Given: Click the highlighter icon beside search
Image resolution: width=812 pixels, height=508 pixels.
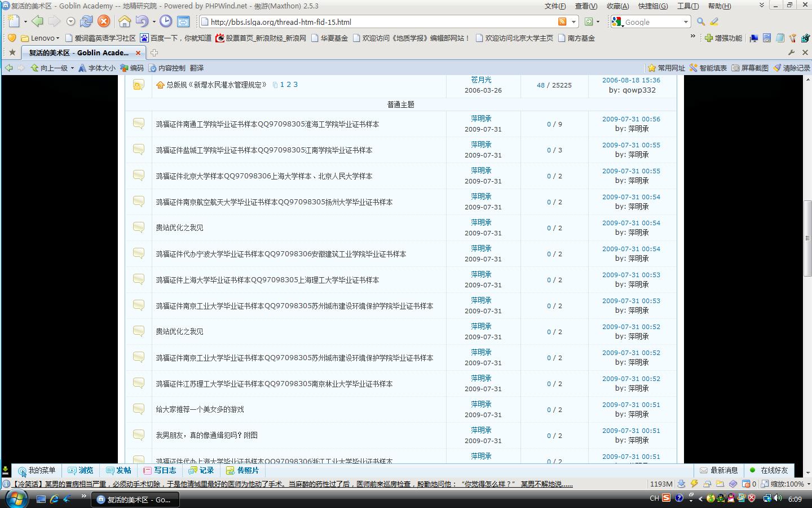Looking at the screenshot, I should coord(714,21).
